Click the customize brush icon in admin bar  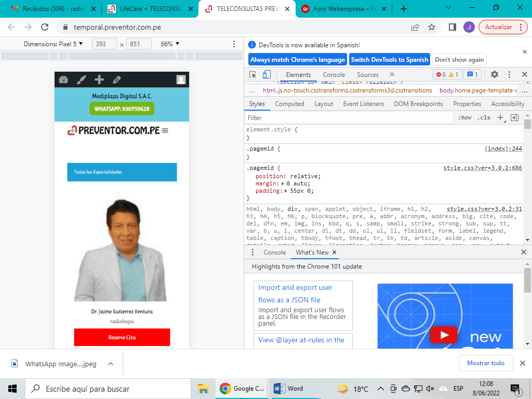tap(81, 79)
